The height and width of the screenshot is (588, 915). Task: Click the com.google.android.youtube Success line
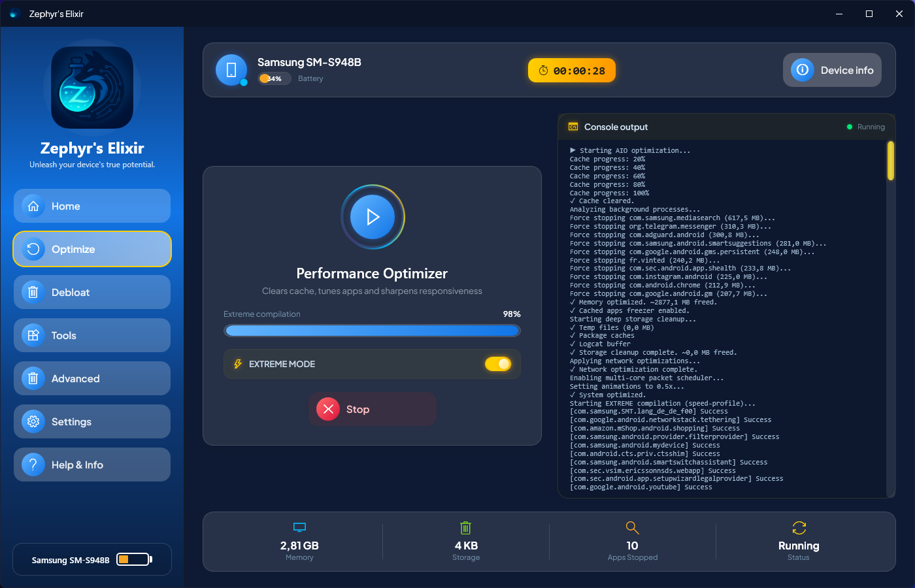tap(641, 487)
